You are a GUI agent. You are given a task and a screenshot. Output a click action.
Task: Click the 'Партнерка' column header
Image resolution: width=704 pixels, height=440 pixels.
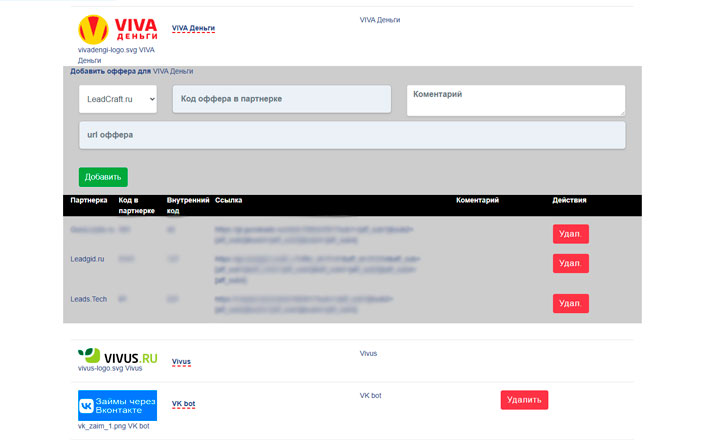tap(89, 200)
